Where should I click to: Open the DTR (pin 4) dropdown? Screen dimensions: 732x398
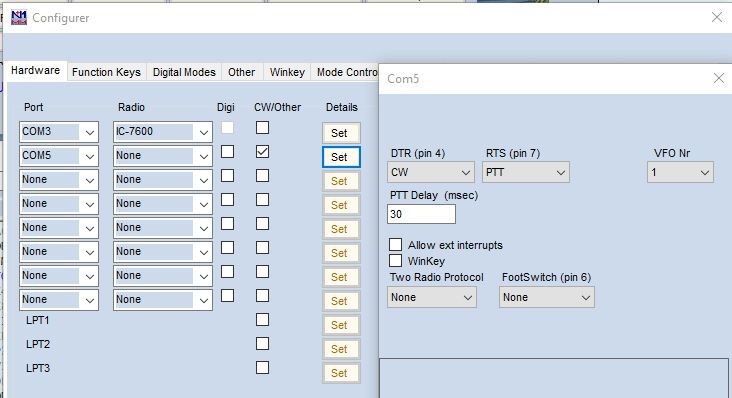(430, 172)
